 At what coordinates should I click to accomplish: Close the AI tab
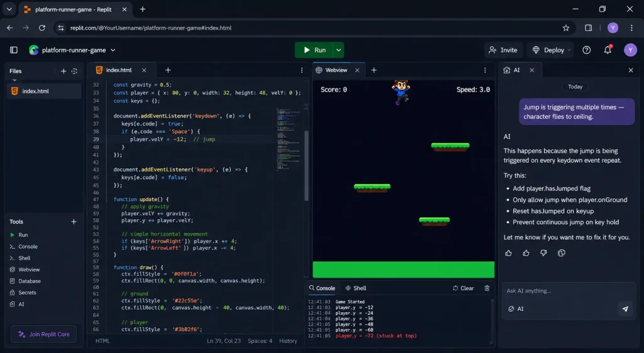coord(532,70)
